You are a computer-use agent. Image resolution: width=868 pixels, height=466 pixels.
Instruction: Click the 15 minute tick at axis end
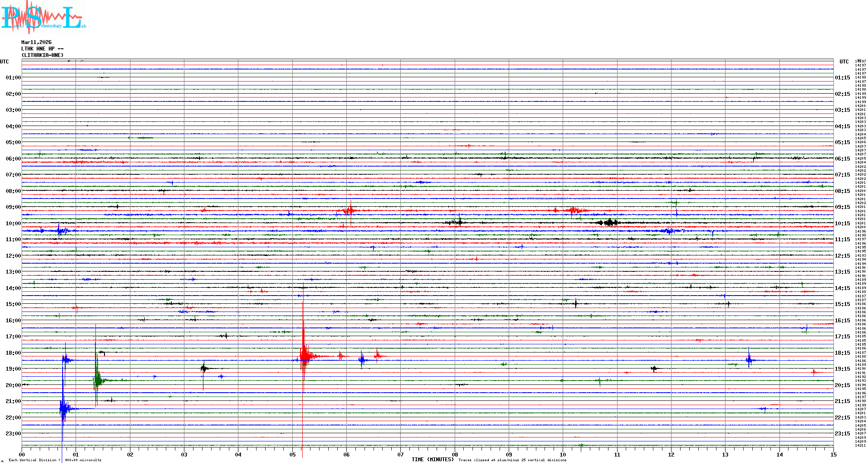point(833,454)
